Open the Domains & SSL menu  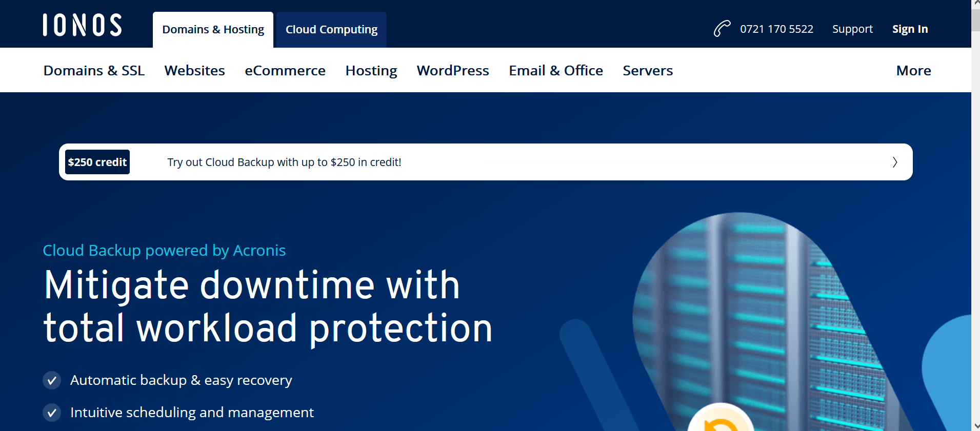coord(94,71)
